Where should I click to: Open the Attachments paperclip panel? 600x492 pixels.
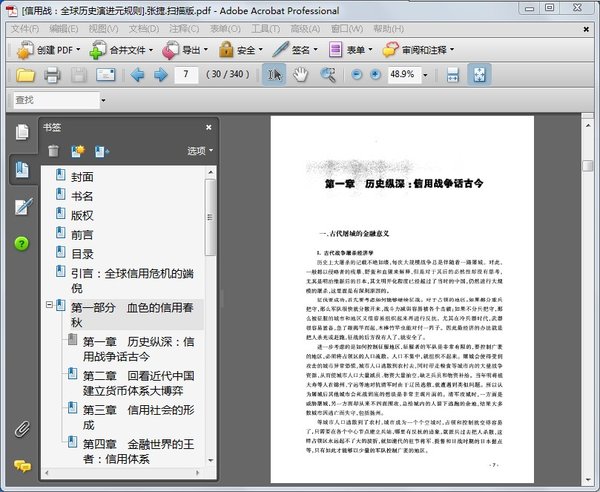point(22,430)
